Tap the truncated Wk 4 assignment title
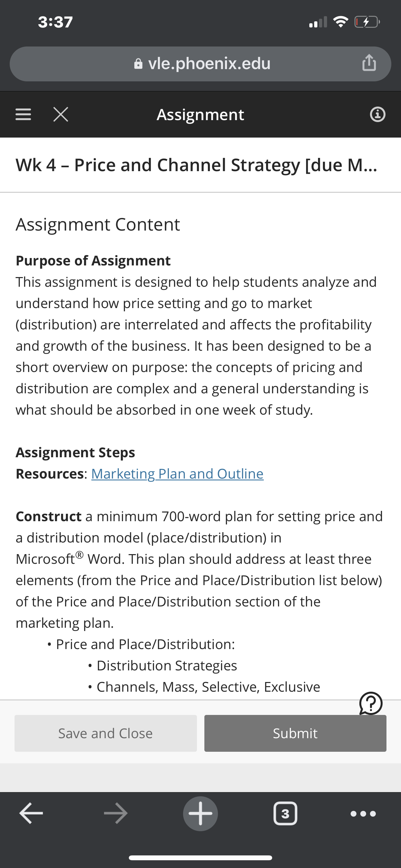The width and height of the screenshot is (401, 868). click(196, 165)
